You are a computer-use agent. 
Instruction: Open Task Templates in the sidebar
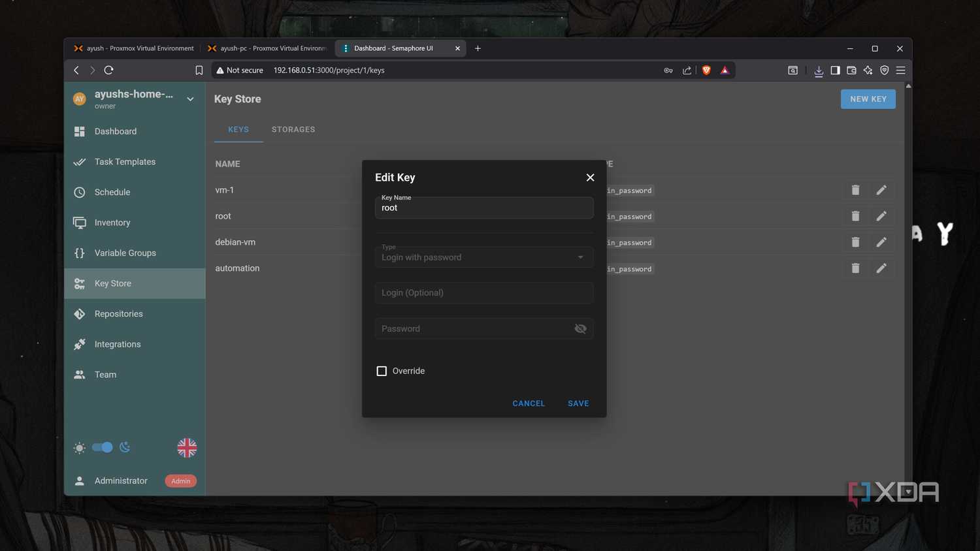tap(135, 162)
